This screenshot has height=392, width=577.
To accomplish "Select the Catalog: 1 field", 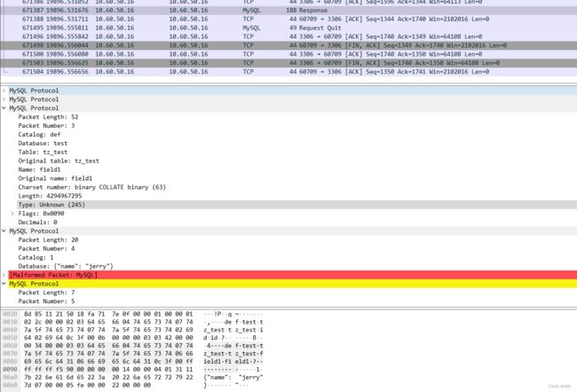I will pyautogui.click(x=36, y=257).
